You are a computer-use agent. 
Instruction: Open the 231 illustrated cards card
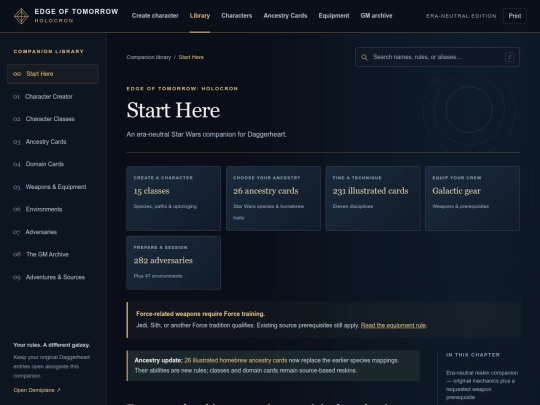tap(373, 198)
